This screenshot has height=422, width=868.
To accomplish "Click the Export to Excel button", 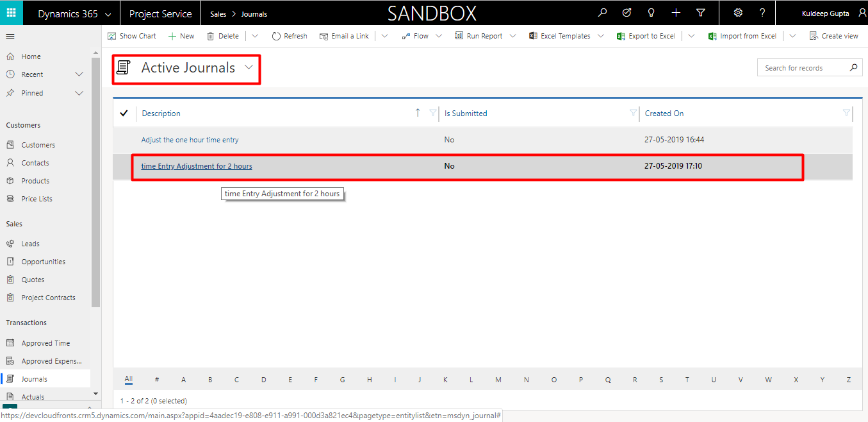I will point(646,36).
